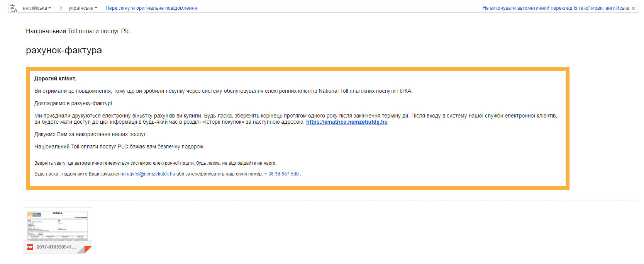This screenshot has height=264, width=644.
Task: Click the sender line Національний Toll оплати послуг Plc.
Action: point(78,31)
